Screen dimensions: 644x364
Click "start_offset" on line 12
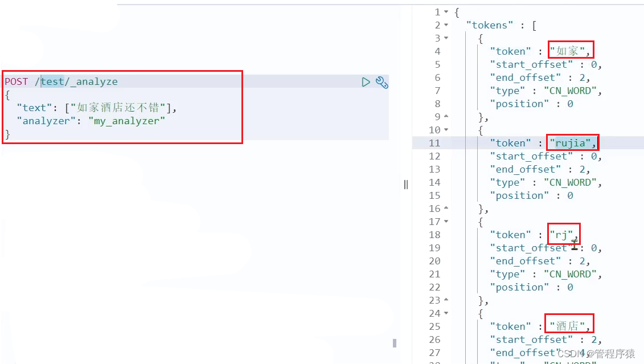tap(531, 156)
